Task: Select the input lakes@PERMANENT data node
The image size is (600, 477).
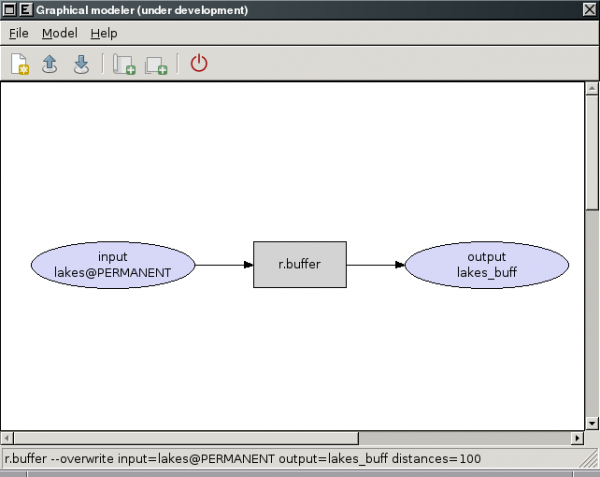Action: pyautogui.click(x=113, y=264)
